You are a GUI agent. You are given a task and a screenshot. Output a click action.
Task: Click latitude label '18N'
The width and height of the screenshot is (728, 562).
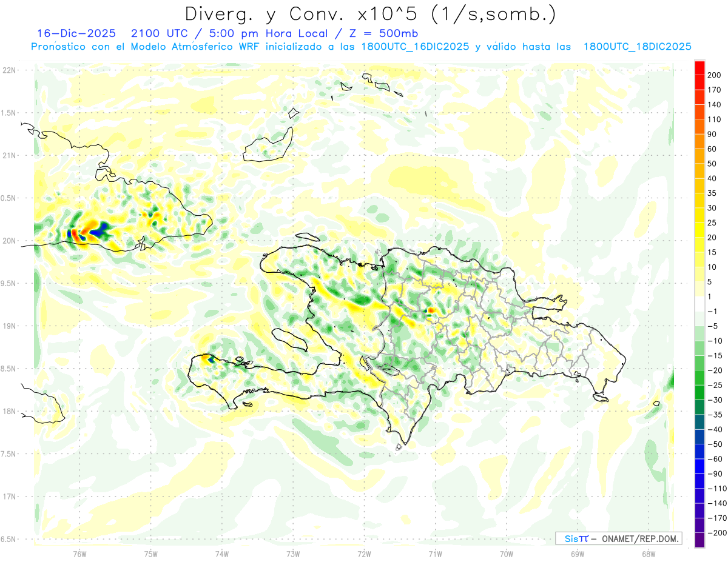[8, 411]
